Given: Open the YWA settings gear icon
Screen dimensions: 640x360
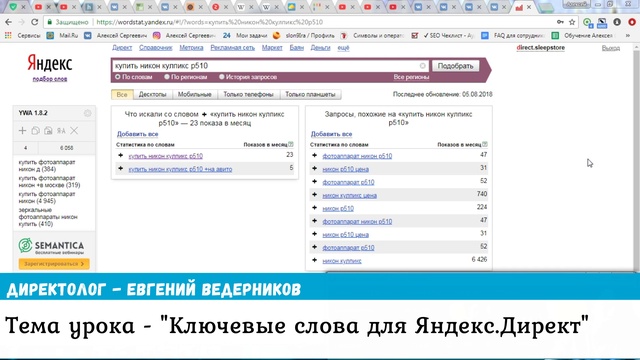Looking at the screenshot, I should tap(87, 113).
